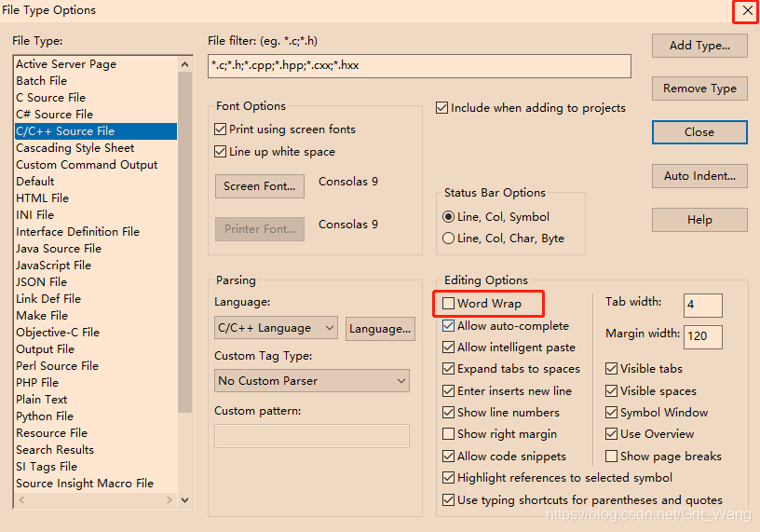Viewport: 760px width, 532px height.
Task: Select Line, Col, Symbol radio option
Action: pyautogui.click(x=448, y=217)
